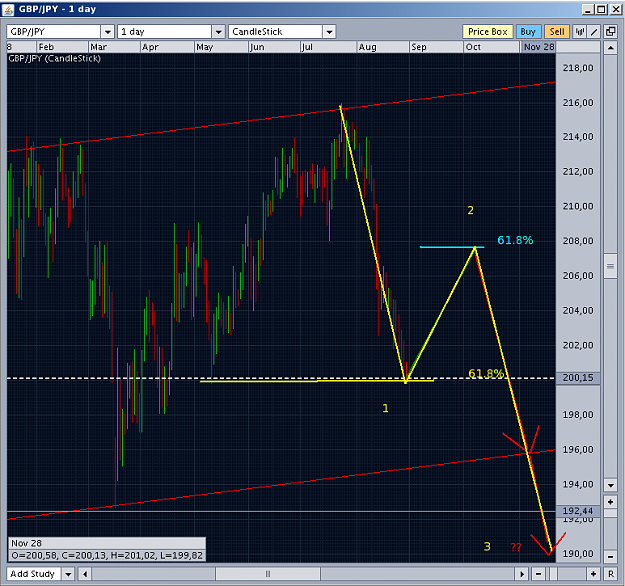This screenshot has height=586, width=625.
Task: Click the 200,15 current price label
Action: click(578, 378)
